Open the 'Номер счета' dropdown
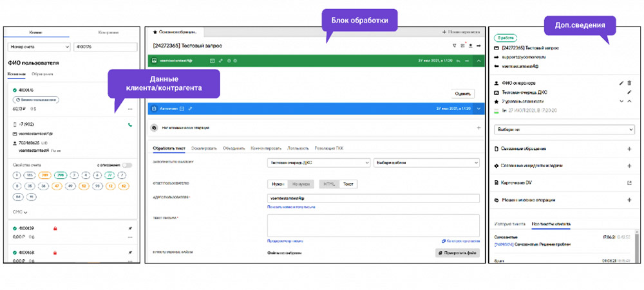Viewport: 644px width, 290px height. click(x=39, y=47)
